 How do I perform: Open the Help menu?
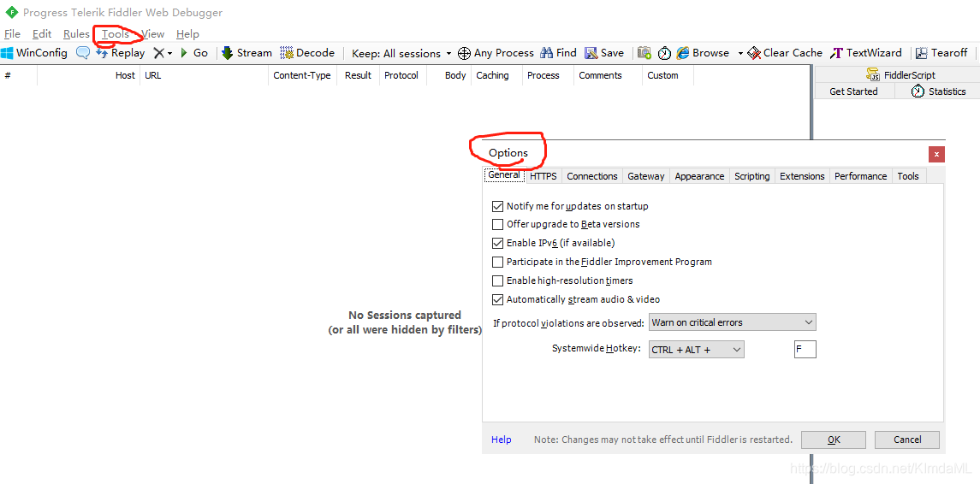point(187,33)
